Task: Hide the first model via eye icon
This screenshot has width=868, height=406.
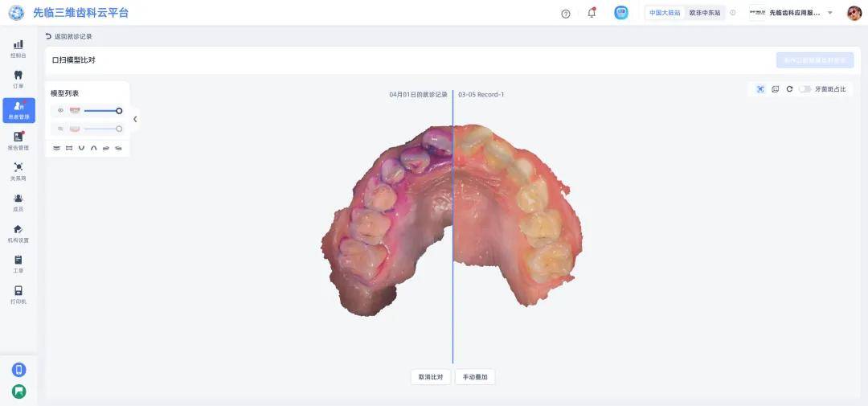Action: (60, 110)
